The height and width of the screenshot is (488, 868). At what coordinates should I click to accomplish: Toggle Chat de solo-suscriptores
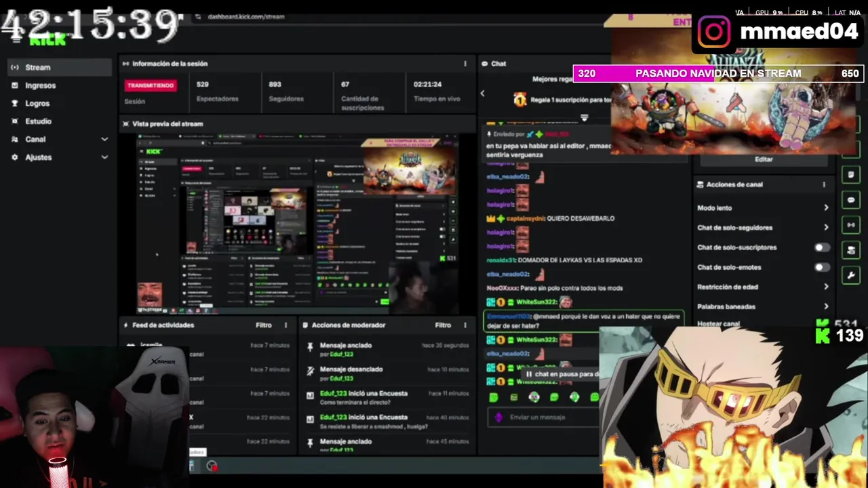tap(821, 247)
